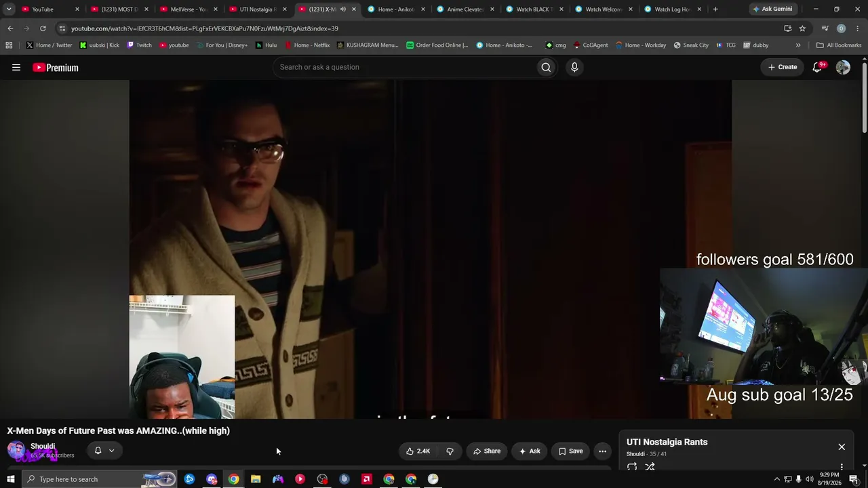Viewport: 868px width, 488px height.
Task: View site information icon beside URL
Action: point(62,28)
